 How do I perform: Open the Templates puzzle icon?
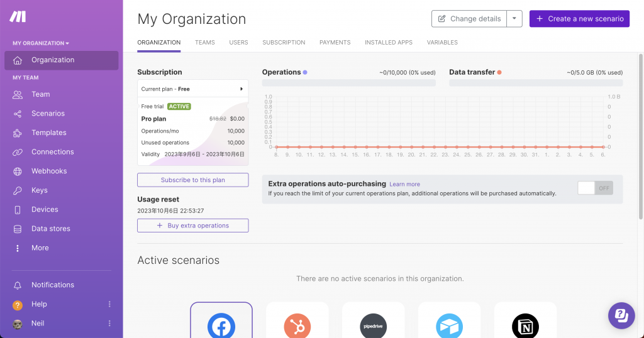[17, 133]
